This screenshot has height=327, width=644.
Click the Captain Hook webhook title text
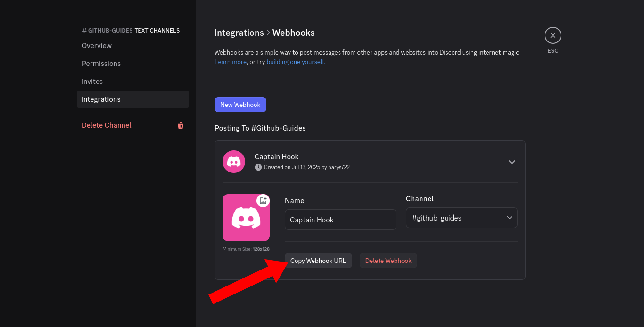point(277,156)
